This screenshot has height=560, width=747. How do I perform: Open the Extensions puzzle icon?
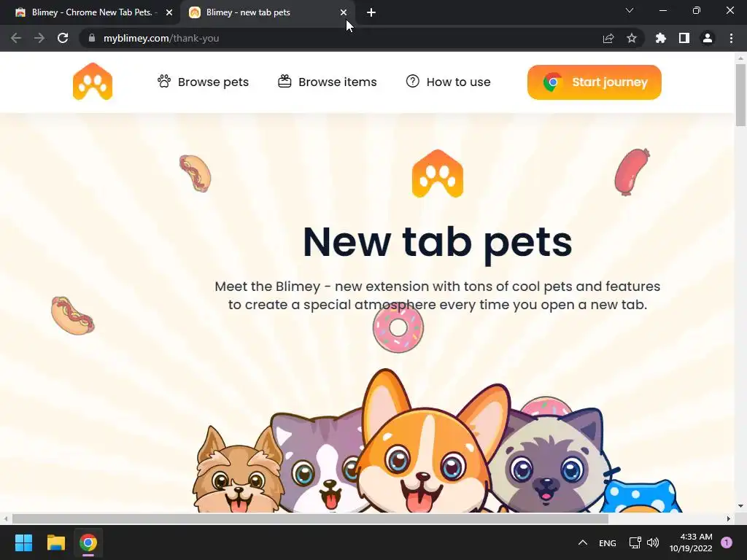click(x=661, y=38)
